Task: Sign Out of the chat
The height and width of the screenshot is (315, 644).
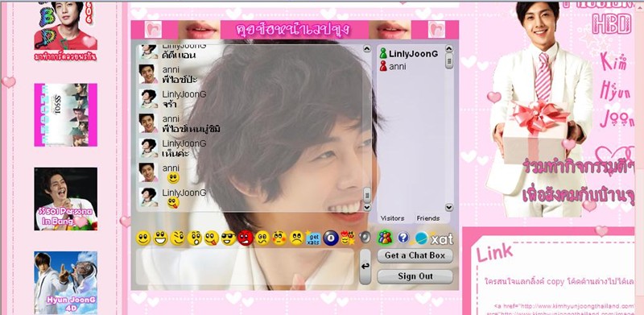Action: coord(415,276)
